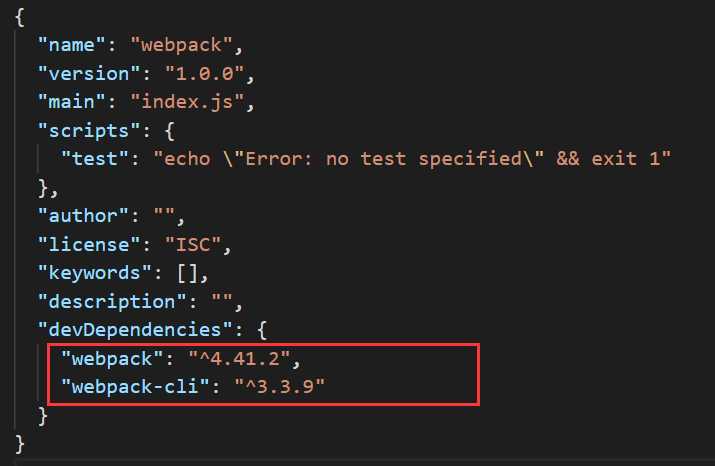
Task: Click the "author" key
Action: click(x=83, y=216)
